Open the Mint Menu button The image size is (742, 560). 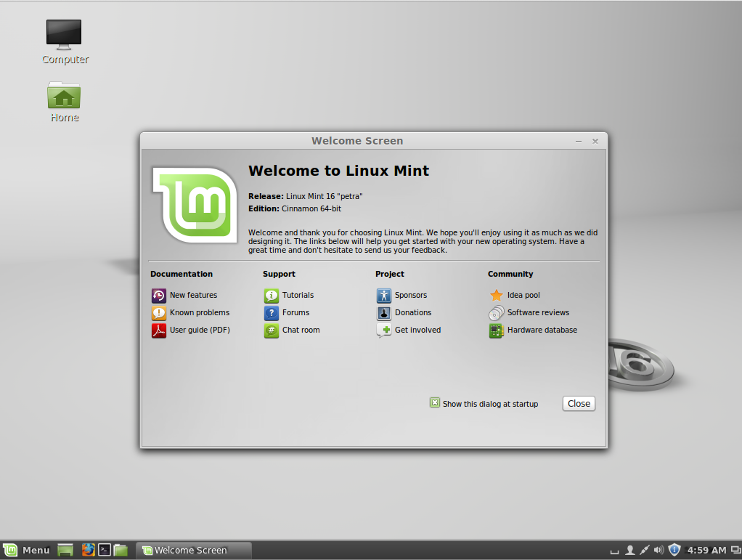[x=26, y=550]
